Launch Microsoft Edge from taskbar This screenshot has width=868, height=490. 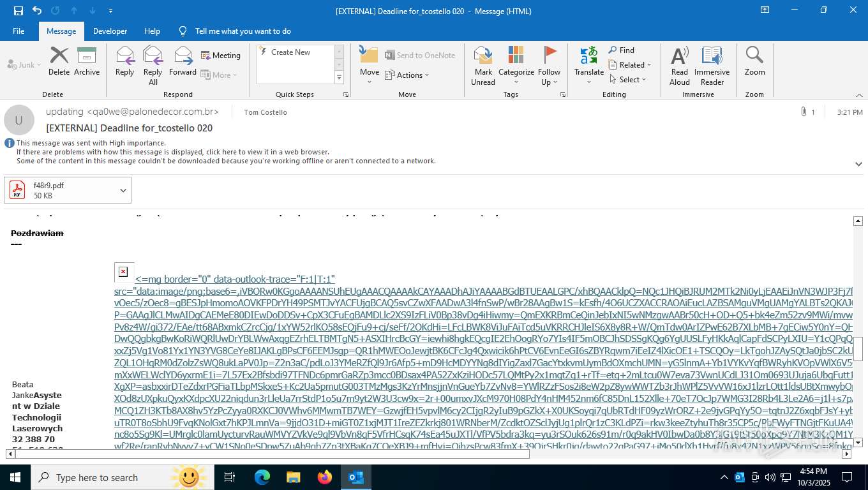click(262, 477)
